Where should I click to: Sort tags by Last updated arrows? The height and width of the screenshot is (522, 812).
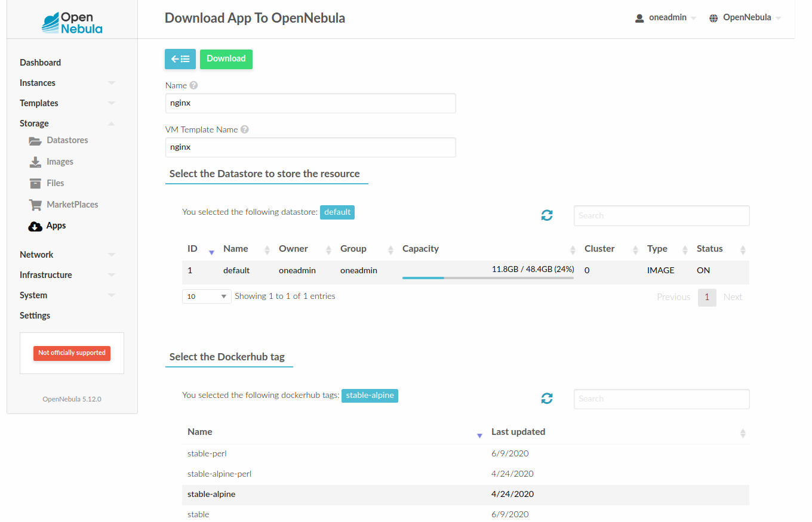[x=743, y=434]
